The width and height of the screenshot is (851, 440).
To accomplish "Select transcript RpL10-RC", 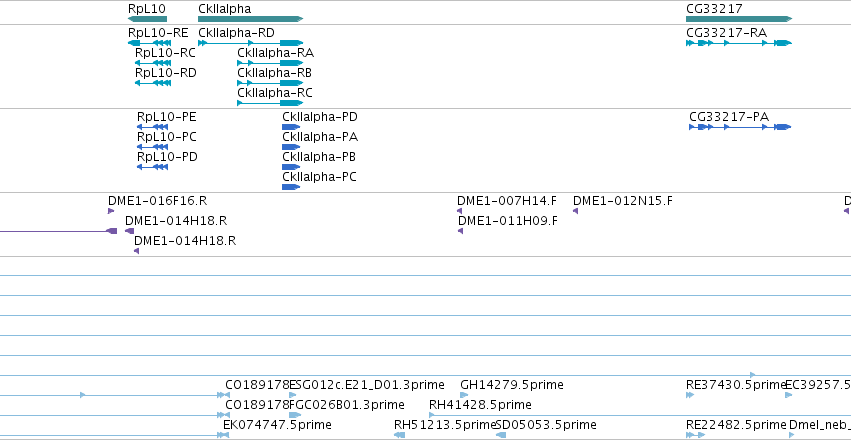I will [x=153, y=63].
